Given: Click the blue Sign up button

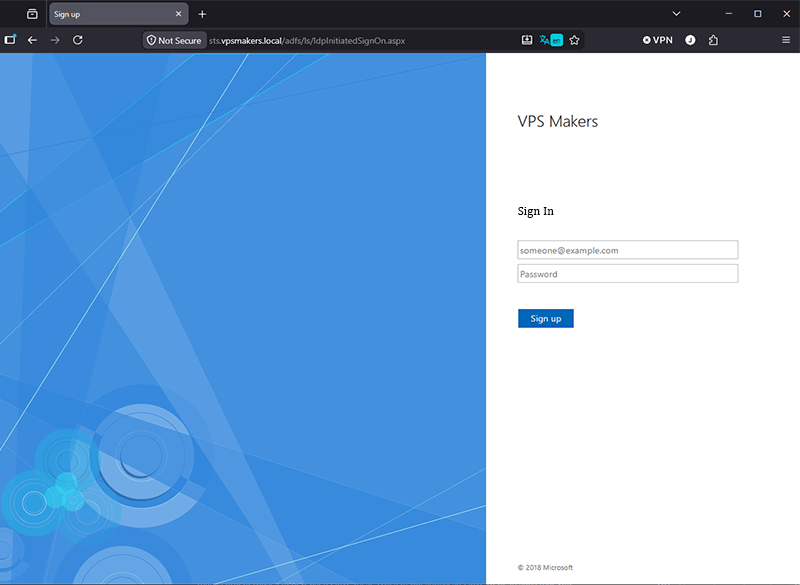Looking at the screenshot, I should [545, 318].
